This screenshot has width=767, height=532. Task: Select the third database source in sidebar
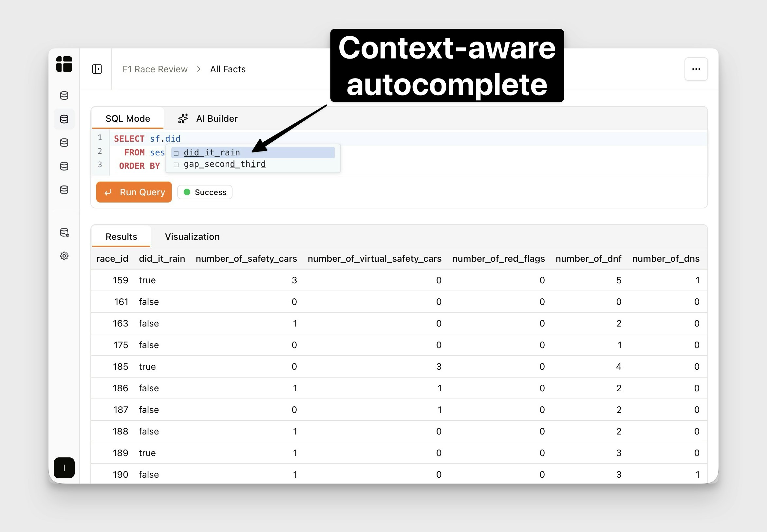tap(64, 143)
